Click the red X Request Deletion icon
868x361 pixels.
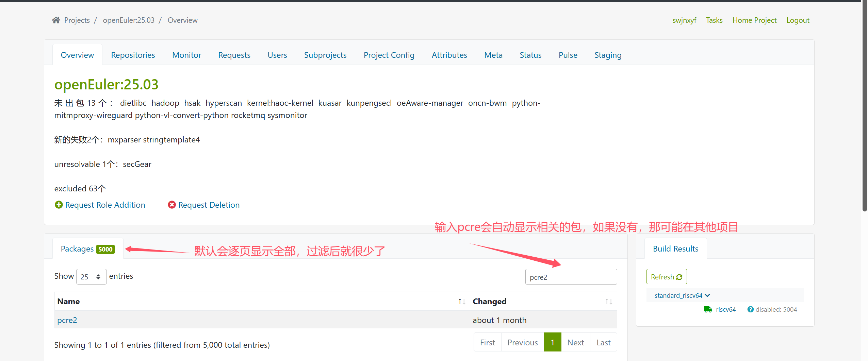pos(172,205)
